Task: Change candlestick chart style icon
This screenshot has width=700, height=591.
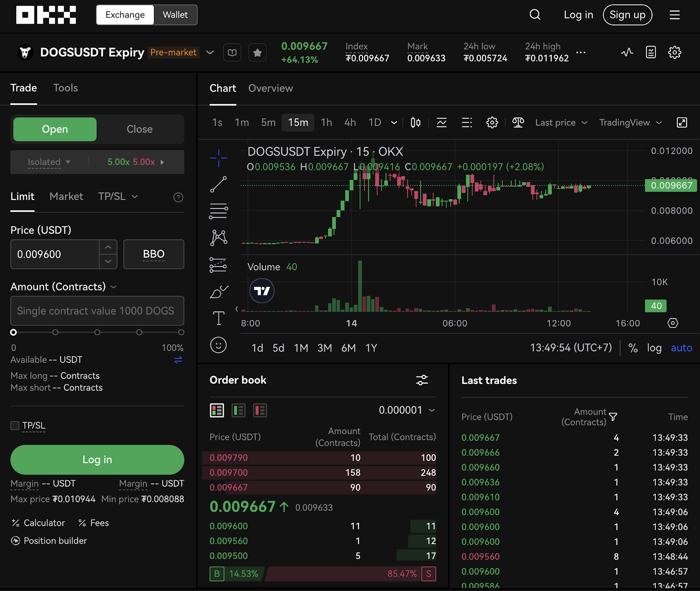Action: click(416, 123)
